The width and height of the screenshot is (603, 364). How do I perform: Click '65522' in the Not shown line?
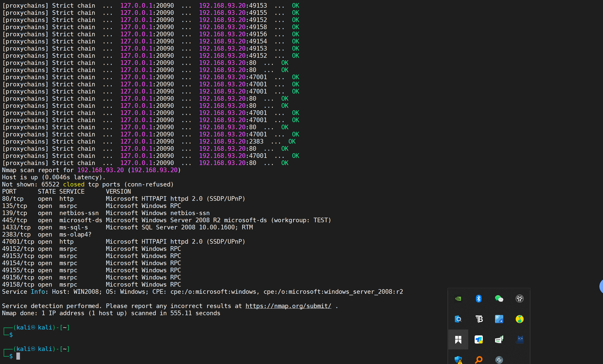[50, 184]
